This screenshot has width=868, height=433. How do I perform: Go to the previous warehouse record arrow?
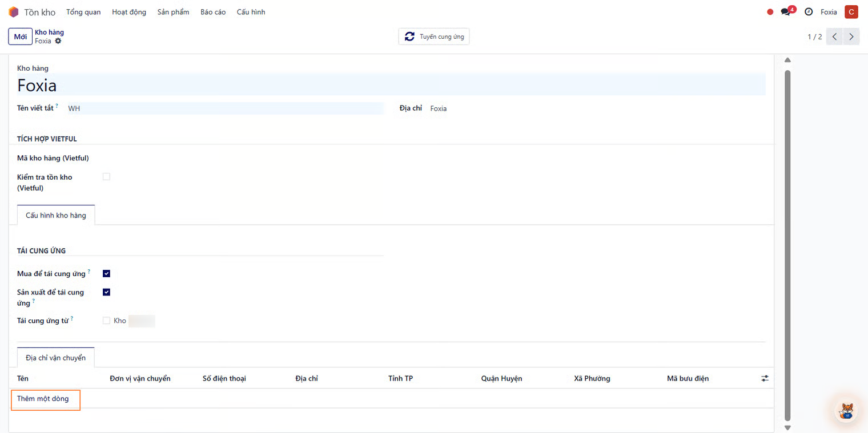[x=834, y=37]
